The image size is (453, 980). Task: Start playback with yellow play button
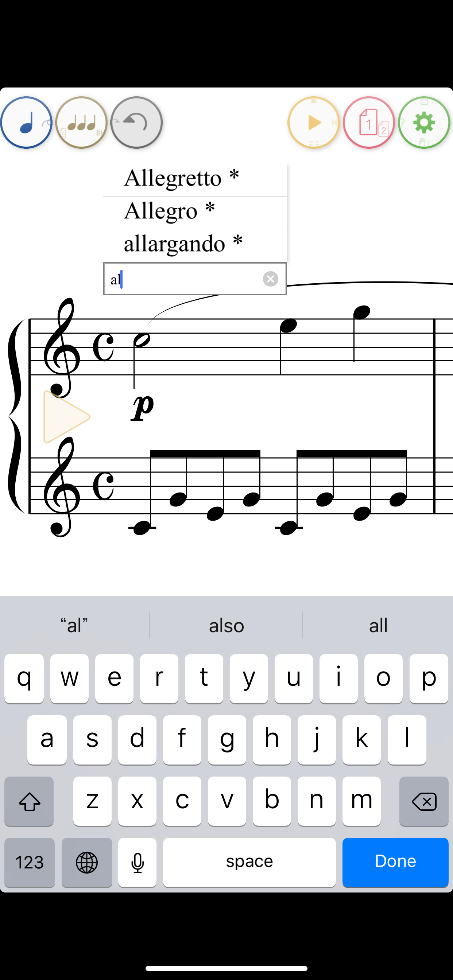tap(314, 122)
